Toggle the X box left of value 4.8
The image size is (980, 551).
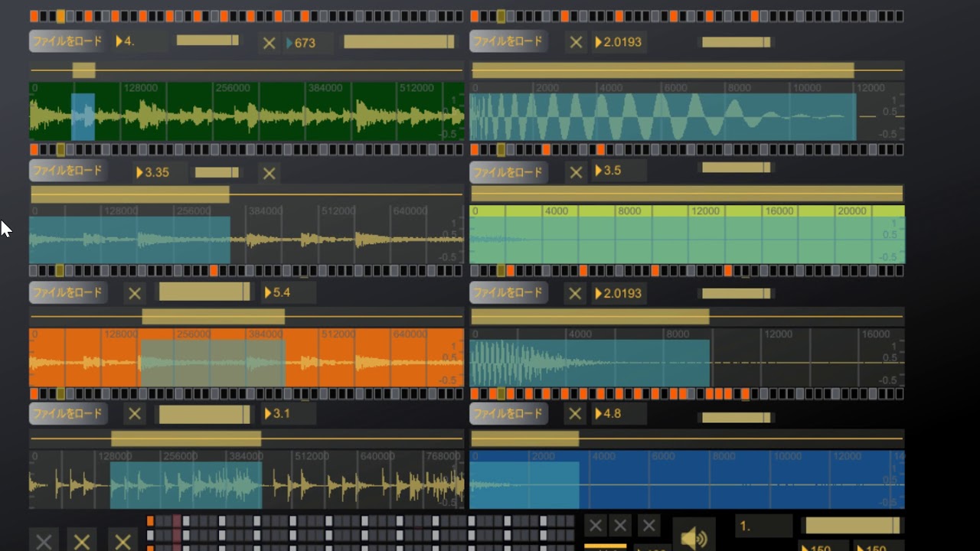coord(575,414)
